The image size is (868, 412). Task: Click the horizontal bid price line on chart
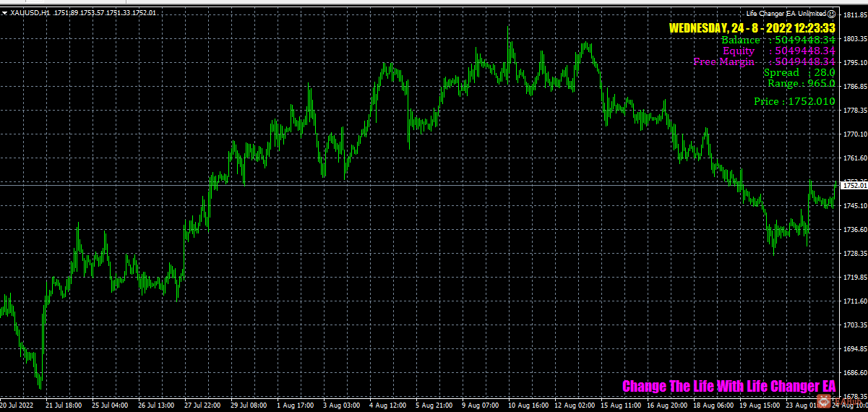tap(419, 186)
